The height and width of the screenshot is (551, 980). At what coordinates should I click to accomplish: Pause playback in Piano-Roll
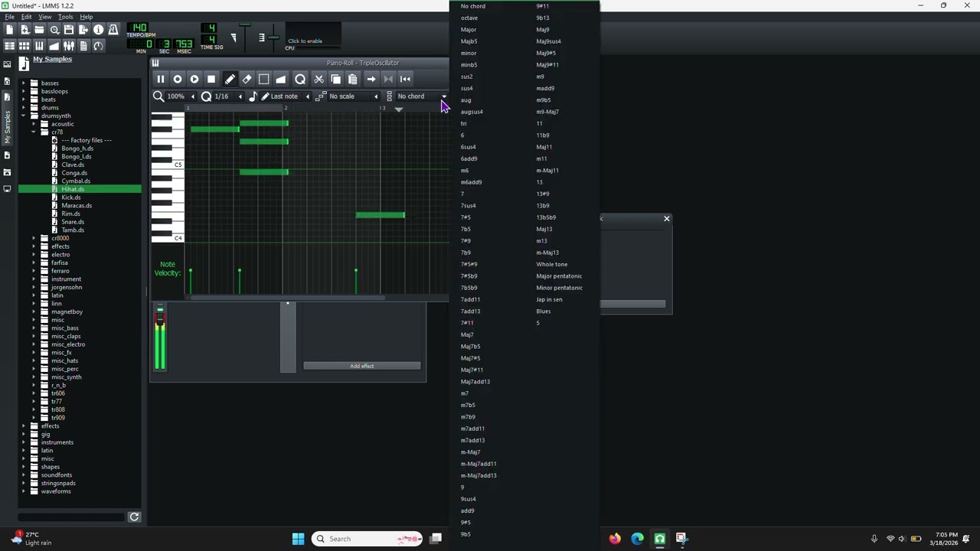click(x=161, y=79)
